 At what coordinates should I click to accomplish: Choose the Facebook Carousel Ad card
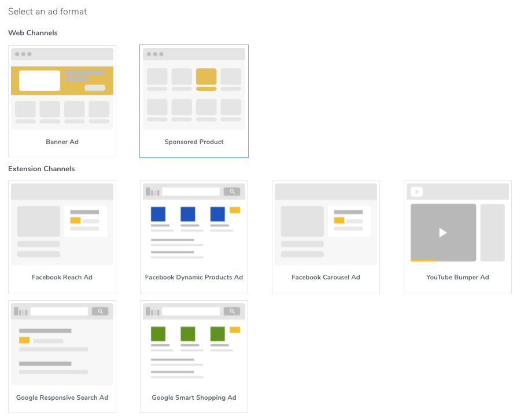[x=326, y=237]
